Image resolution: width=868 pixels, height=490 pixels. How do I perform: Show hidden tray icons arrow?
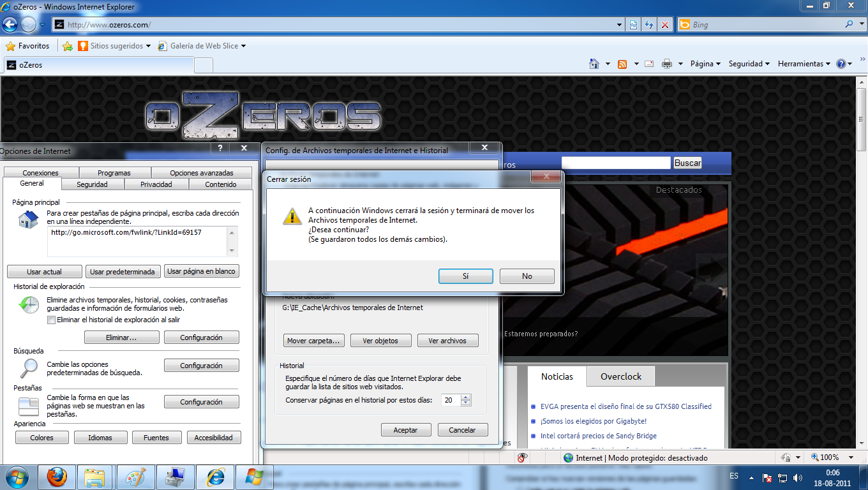click(x=752, y=477)
